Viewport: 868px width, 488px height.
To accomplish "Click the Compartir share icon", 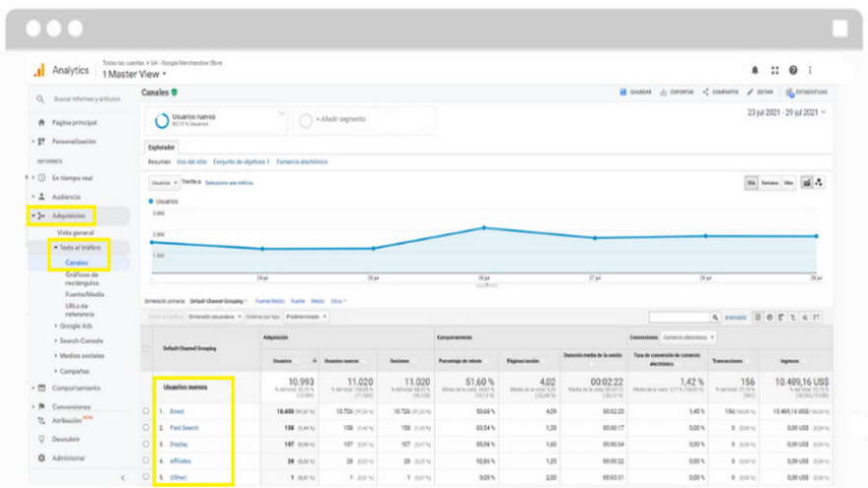I will [x=705, y=92].
